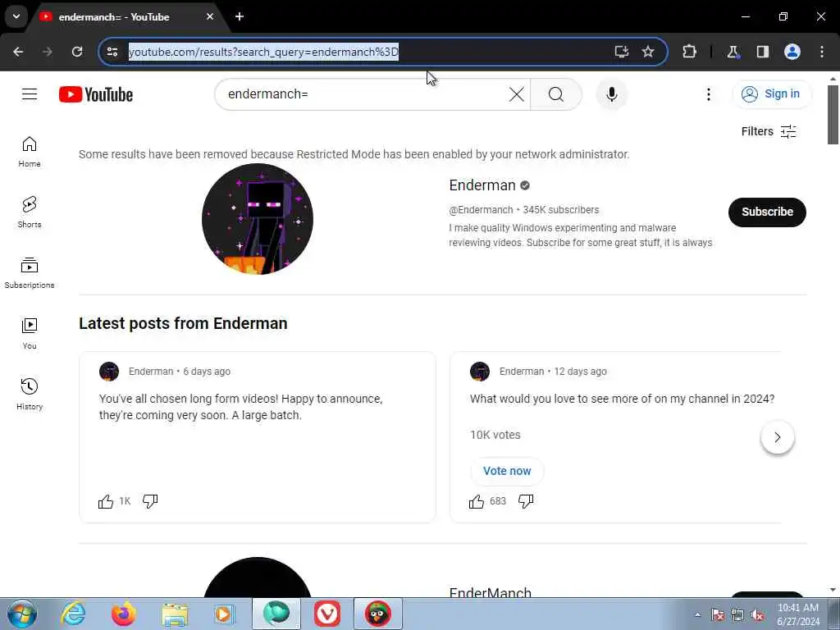The width and height of the screenshot is (840, 630).
Task: Open the Enderman channel name link
Action: (482, 185)
